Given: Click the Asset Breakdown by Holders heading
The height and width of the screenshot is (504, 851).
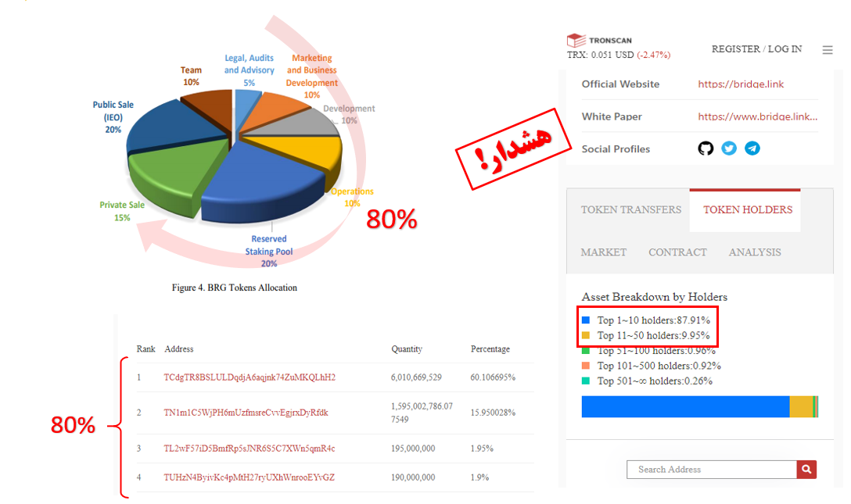Looking at the screenshot, I should point(655,297).
